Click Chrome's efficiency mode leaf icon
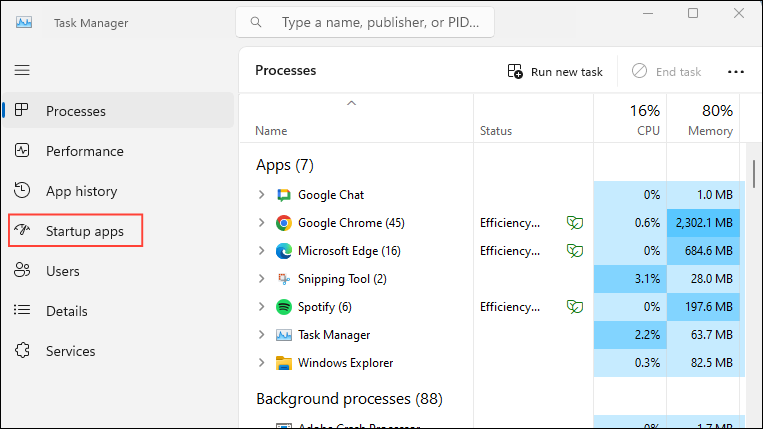 click(x=575, y=223)
